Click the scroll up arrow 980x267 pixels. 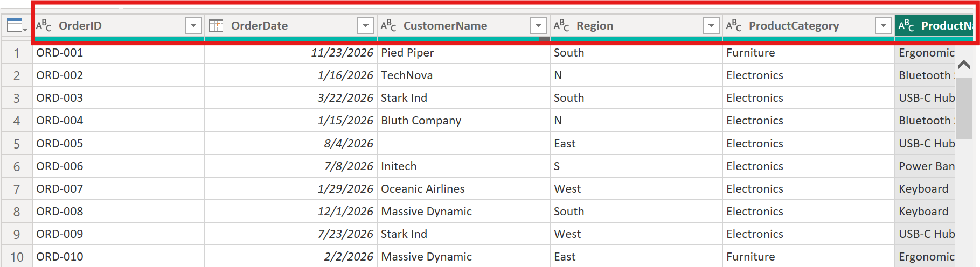tap(964, 65)
